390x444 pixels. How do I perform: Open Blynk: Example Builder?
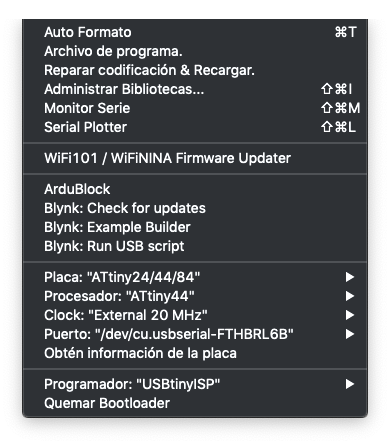(x=195, y=227)
